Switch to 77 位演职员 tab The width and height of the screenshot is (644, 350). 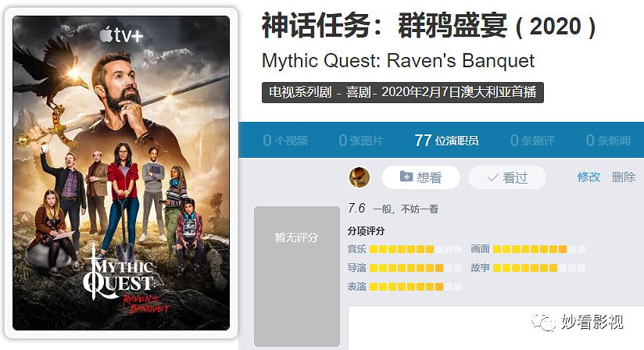click(446, 141)
